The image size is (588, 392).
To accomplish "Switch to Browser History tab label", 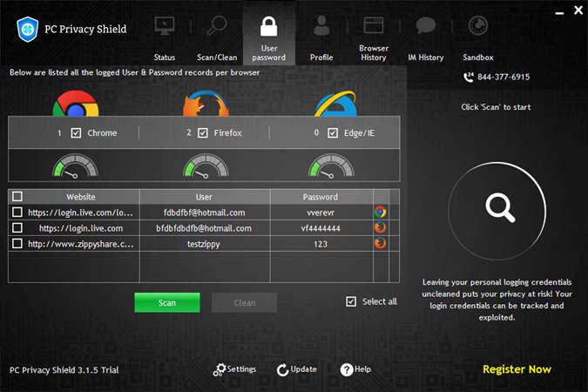I will (374, 53).
